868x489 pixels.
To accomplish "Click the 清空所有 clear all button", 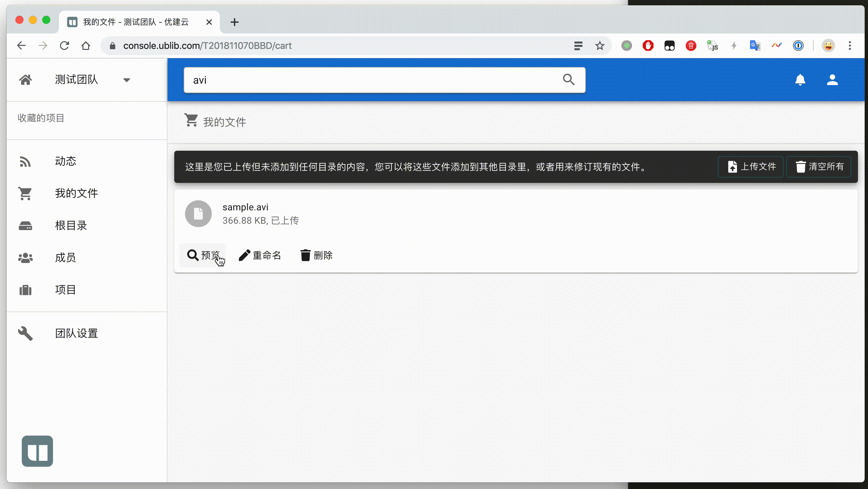I will pyautogui.click(x=819, y=167).
